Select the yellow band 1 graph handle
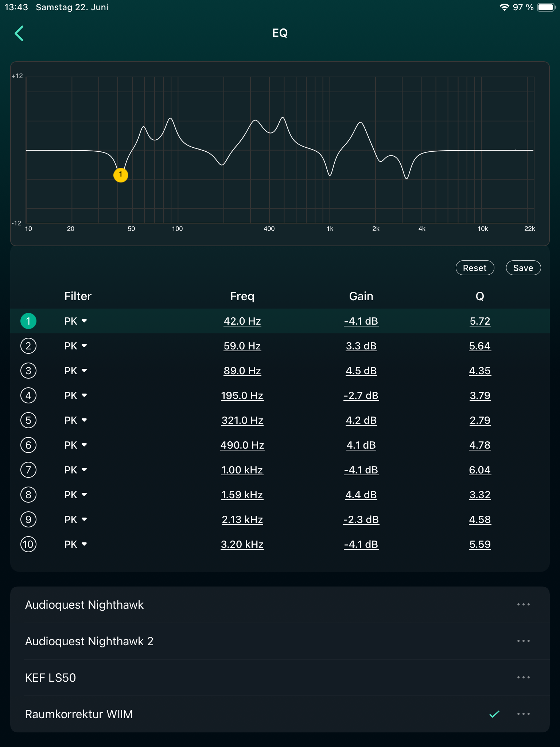This screenshot has width=560, height=747. (x=121, y=175)
